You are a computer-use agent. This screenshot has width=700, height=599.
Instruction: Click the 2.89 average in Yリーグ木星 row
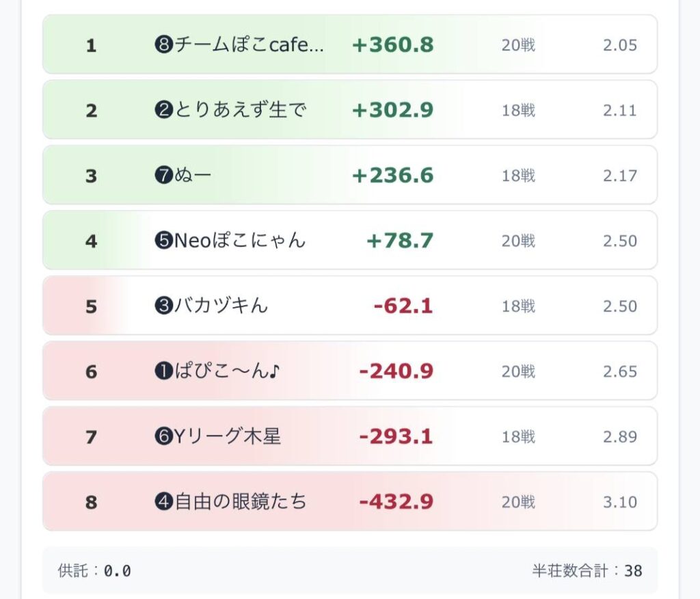coord(619,436)
